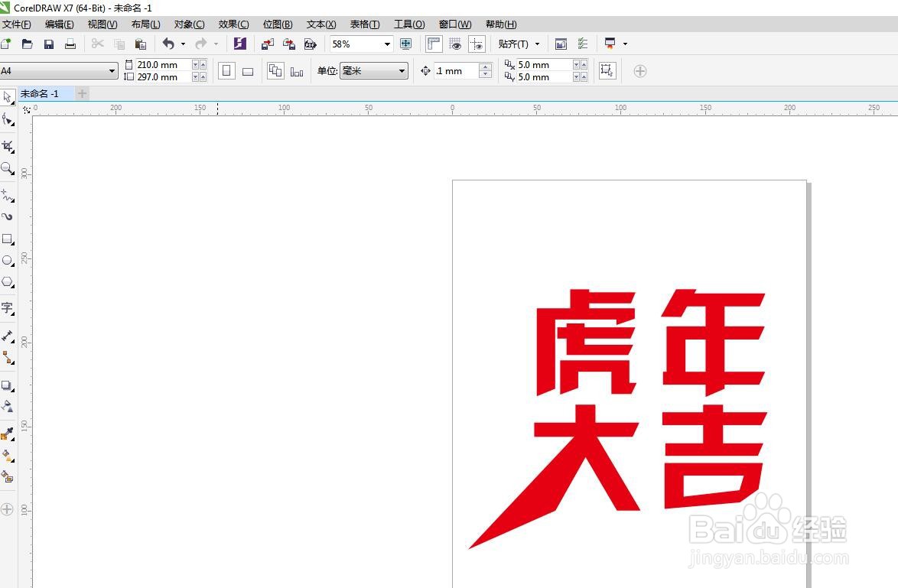Screen dimensions: 898x588
Task: Toggle apply layout to all pages
Action: (275, 71)
